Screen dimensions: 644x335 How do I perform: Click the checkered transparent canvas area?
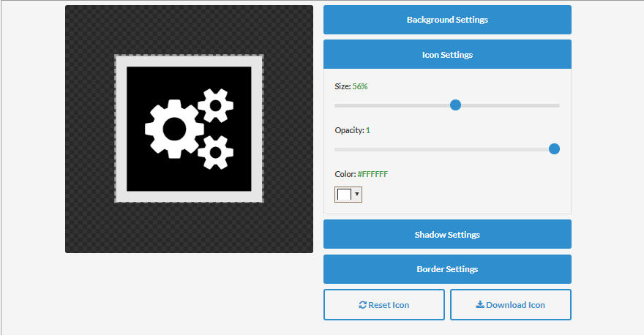click(x=88, y=219)
